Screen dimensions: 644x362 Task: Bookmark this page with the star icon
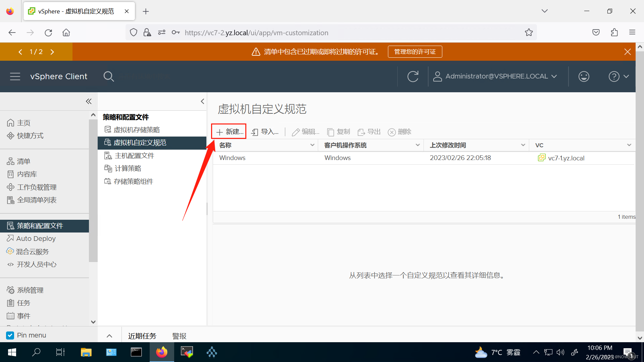(x=529, y=33)
